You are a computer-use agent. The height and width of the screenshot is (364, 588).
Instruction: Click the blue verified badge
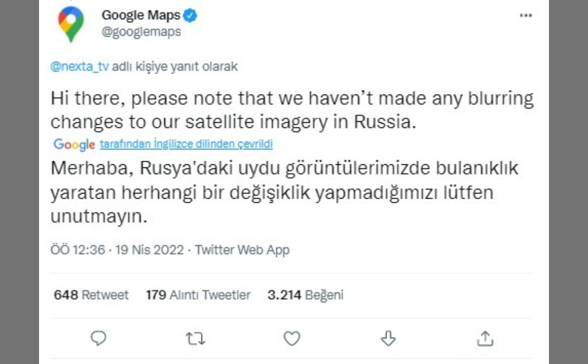(x=191, y=16)
